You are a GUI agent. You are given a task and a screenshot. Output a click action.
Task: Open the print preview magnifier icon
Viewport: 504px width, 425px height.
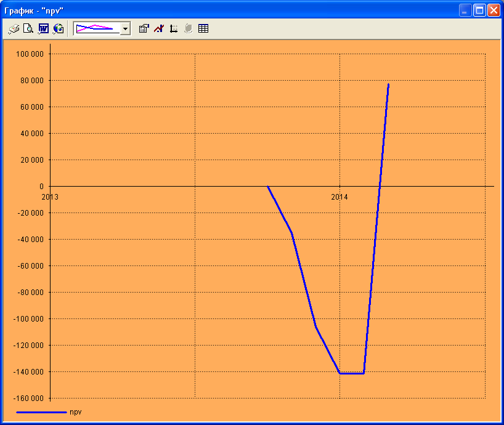[28, 29]
